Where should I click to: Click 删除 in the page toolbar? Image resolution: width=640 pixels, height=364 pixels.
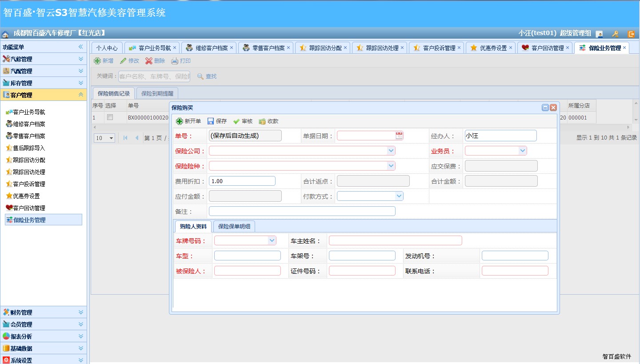coord(155,61)
